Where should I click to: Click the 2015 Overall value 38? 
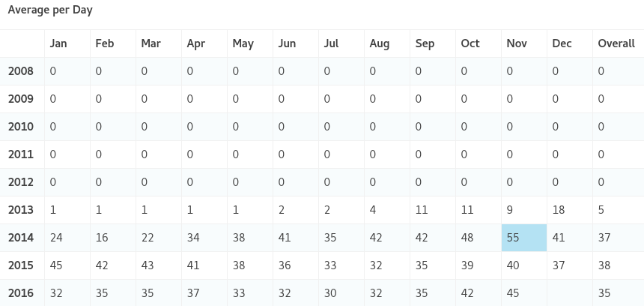604,265
